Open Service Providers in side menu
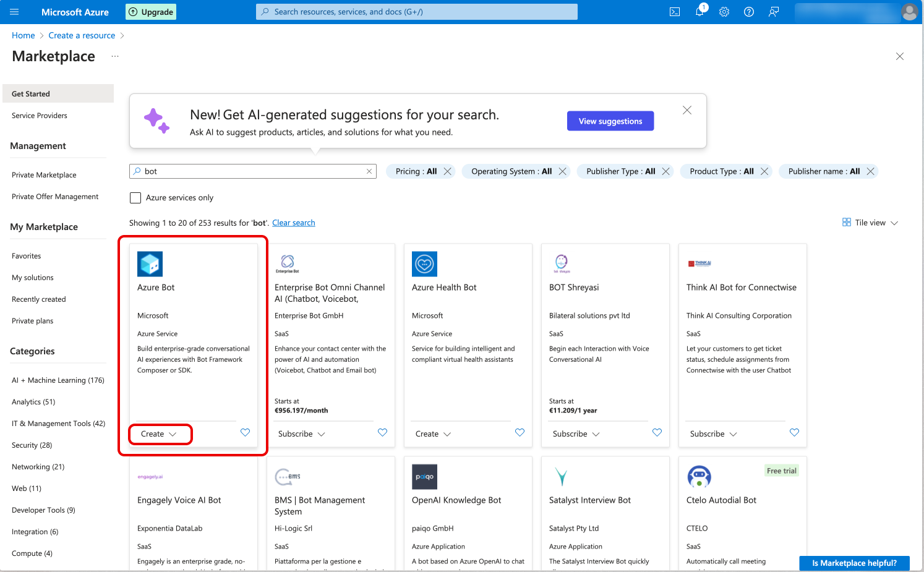Screen dimensions: 924x572 point(40,116)
